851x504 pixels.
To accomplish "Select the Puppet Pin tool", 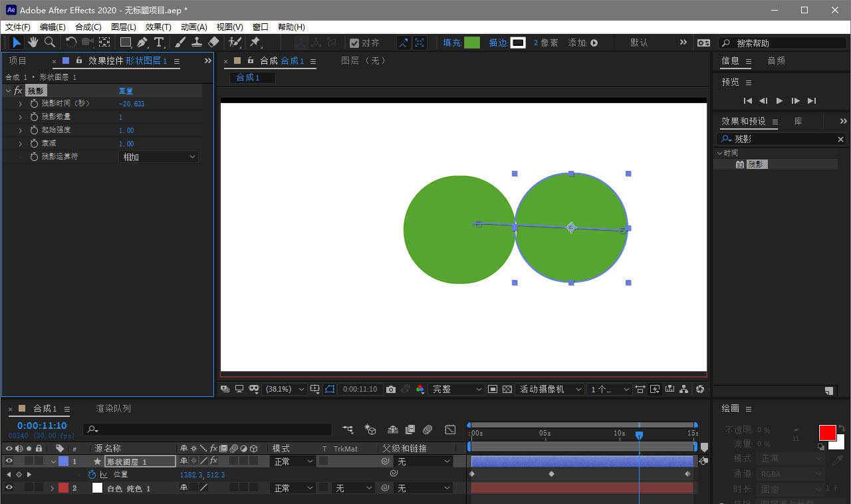I will (x=255, y=43).
